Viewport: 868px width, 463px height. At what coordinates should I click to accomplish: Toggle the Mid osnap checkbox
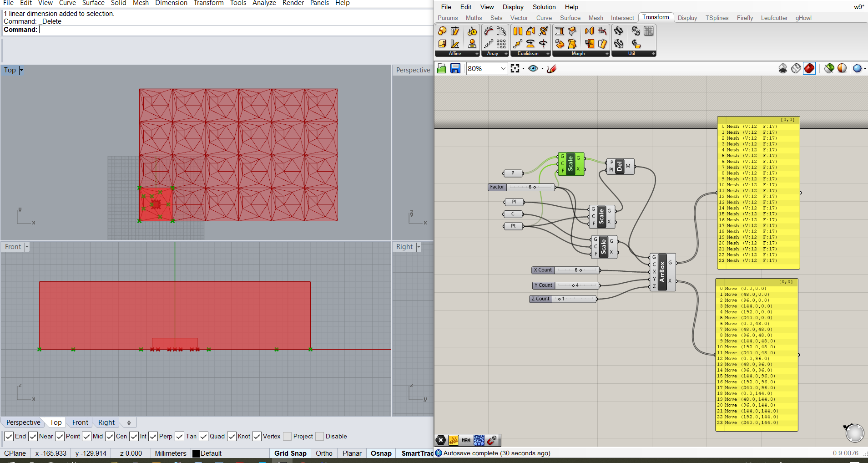[86, 436]
